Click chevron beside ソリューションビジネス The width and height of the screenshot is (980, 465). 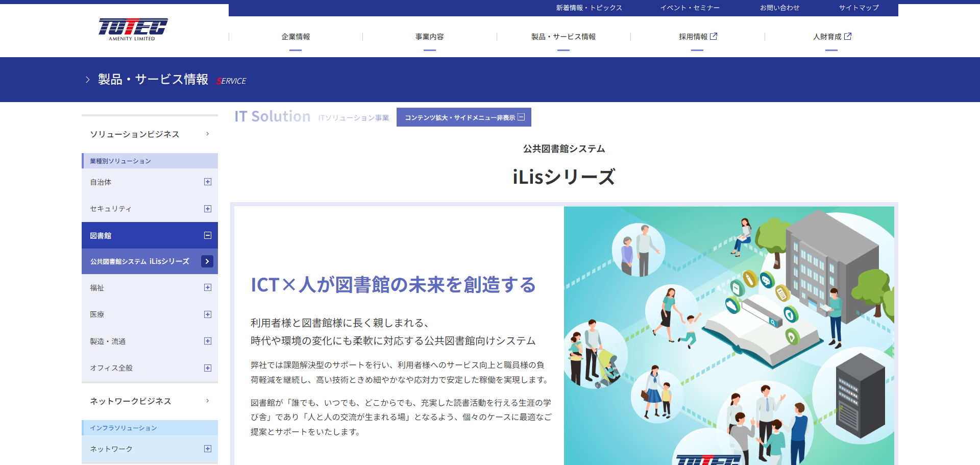click(x=208, y=134)
